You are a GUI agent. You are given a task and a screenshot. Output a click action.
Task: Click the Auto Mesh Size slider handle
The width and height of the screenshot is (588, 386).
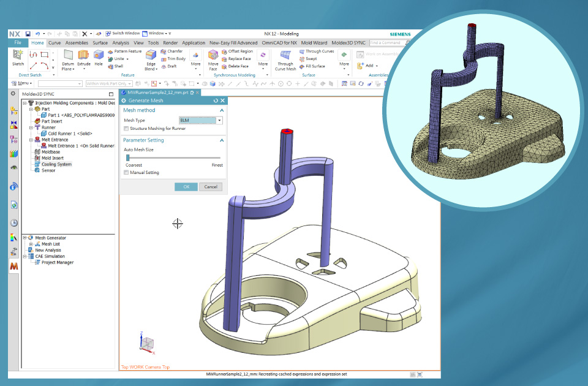[128, 157]
